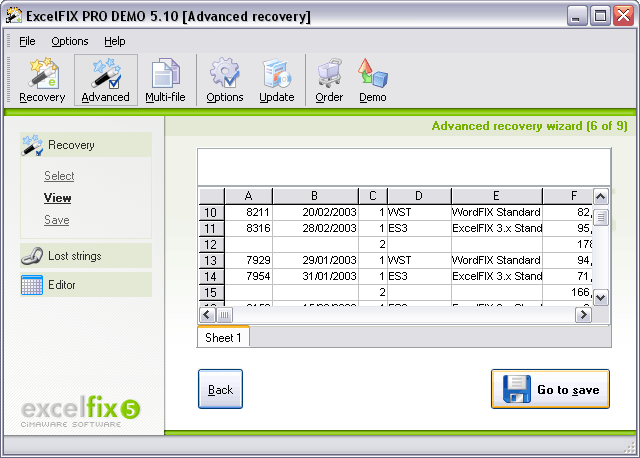The width and height of the screenshot is (640, 458).
Task: Maximize the ExcelFIX window
Action: click(600, 16)
